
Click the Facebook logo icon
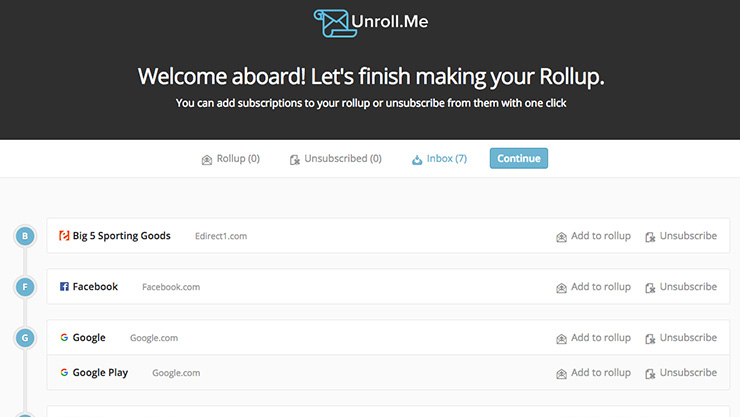tap(64, 286)
